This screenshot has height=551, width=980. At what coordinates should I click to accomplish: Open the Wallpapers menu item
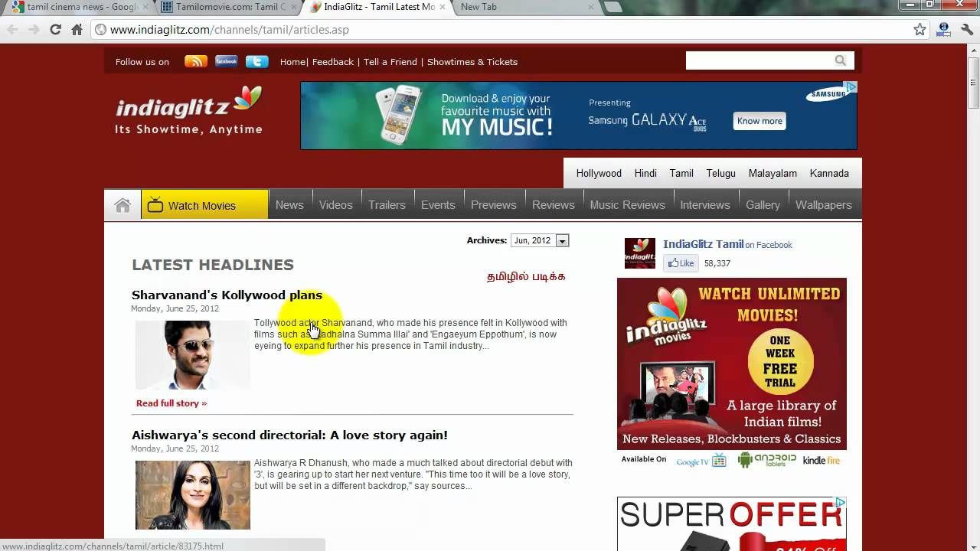point(824,205)
